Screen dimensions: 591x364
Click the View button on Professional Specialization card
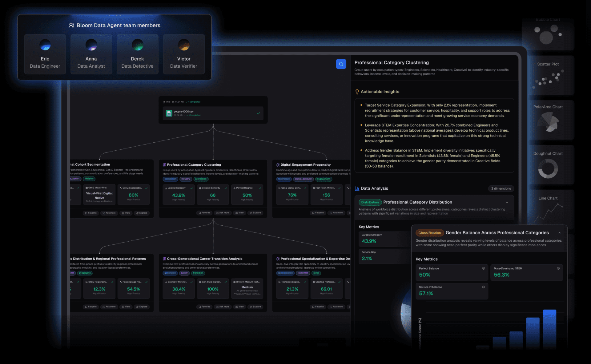[351, 307]
